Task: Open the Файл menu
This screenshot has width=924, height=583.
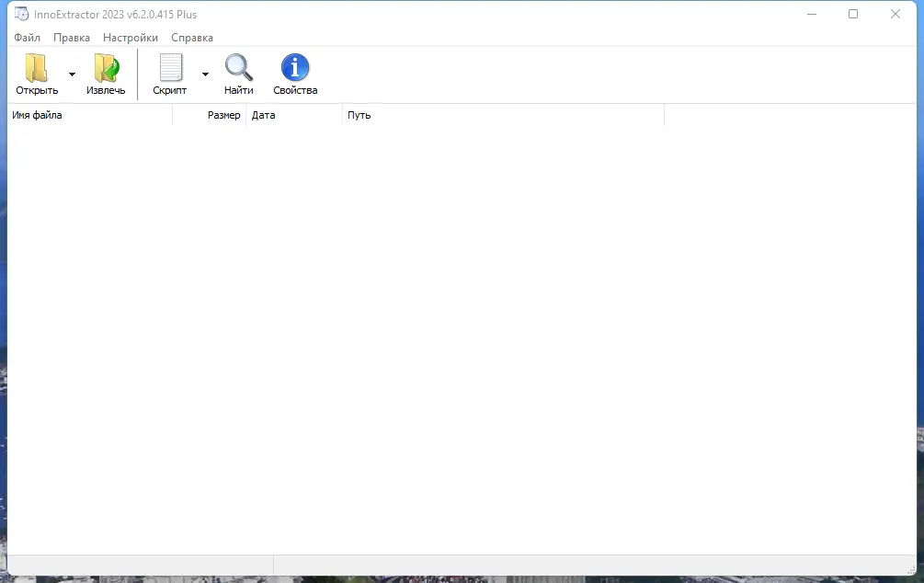Action: click(x=27, y=38)
